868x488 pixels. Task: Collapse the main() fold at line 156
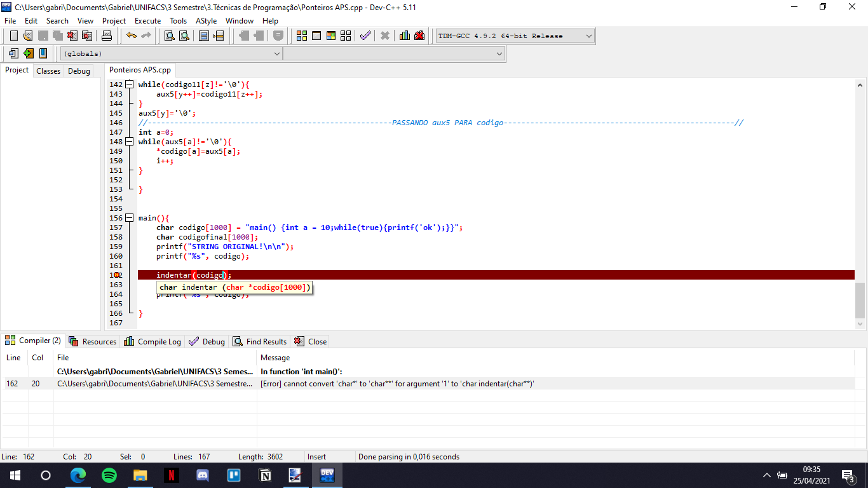coord(129,218)
